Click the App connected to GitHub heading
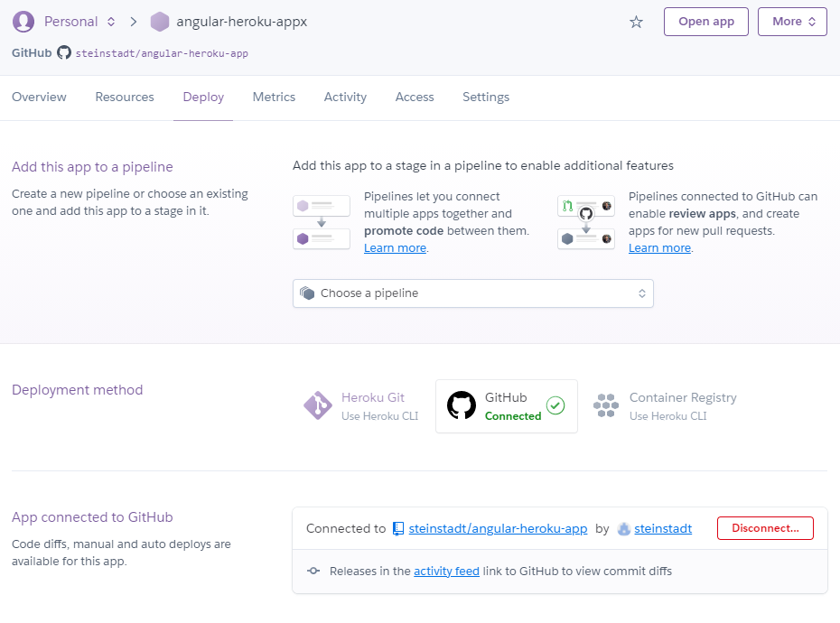 [92, 517]
